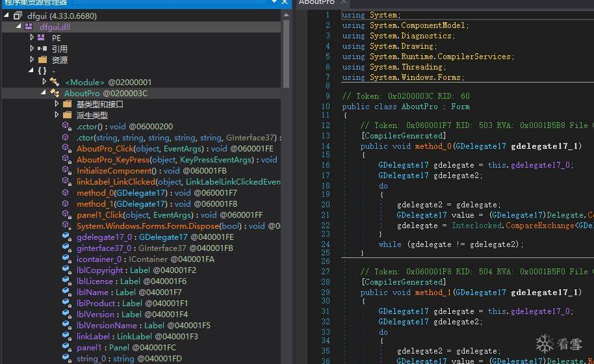Click the linkLabel field icon
The width and height of the screenshot is (594, 364).
67,336
